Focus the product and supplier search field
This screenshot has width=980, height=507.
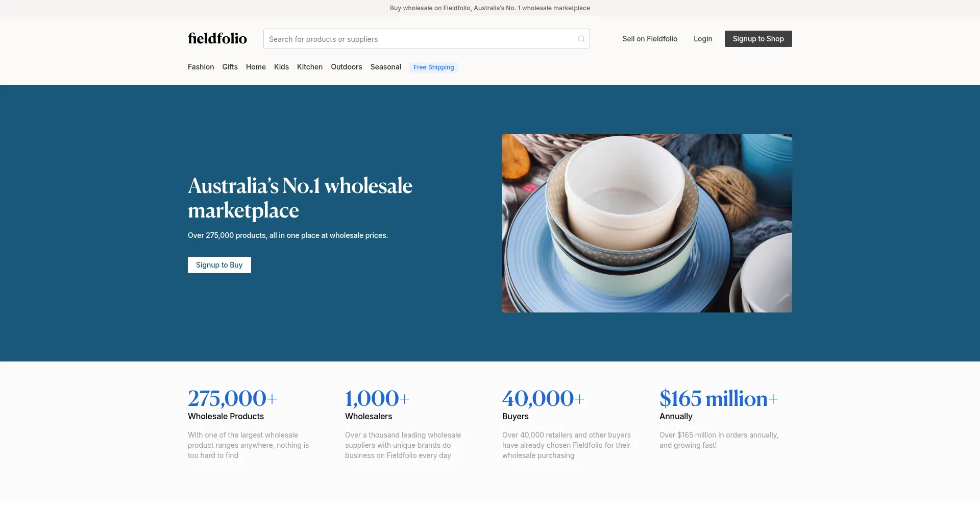[426, 39]
